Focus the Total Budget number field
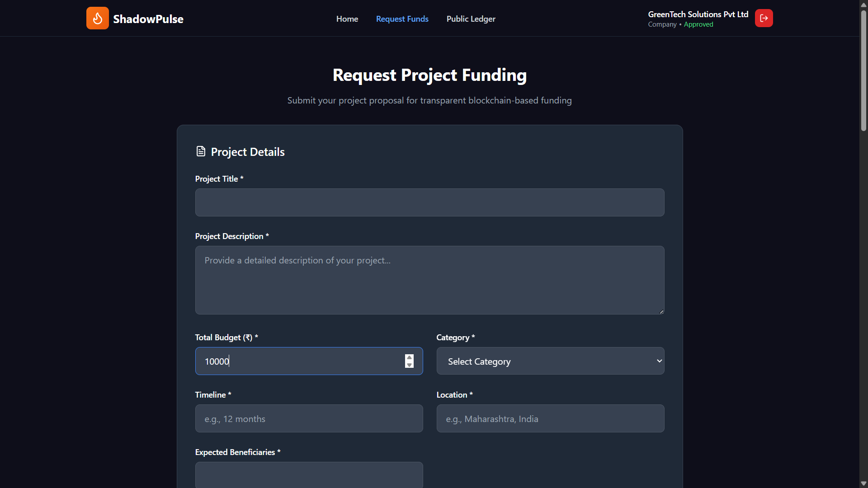 298,361
